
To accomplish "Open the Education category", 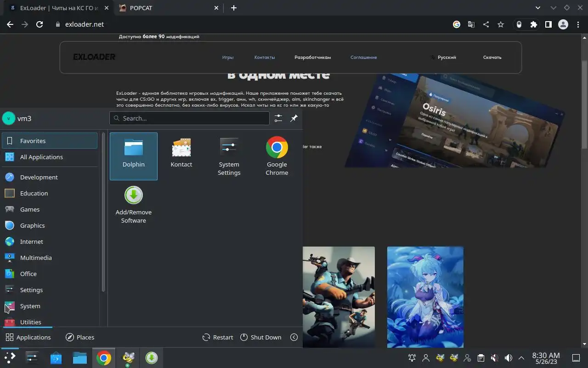I will coord(50,193).
